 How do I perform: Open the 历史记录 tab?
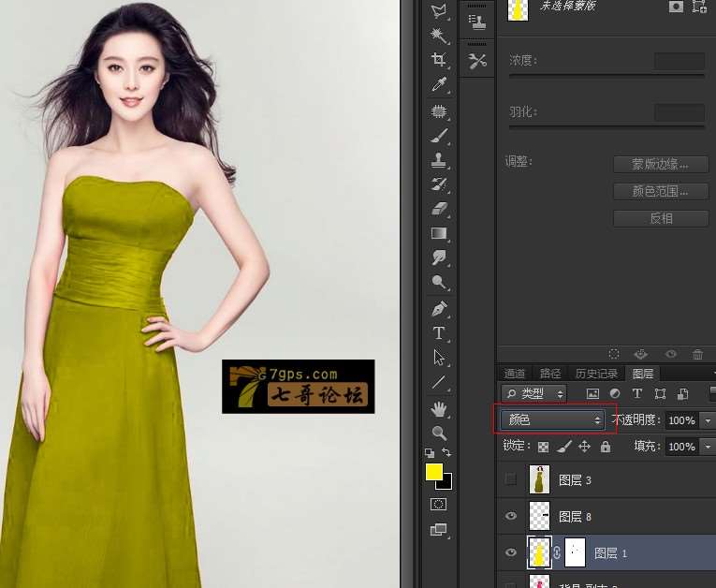pos(595,373)
